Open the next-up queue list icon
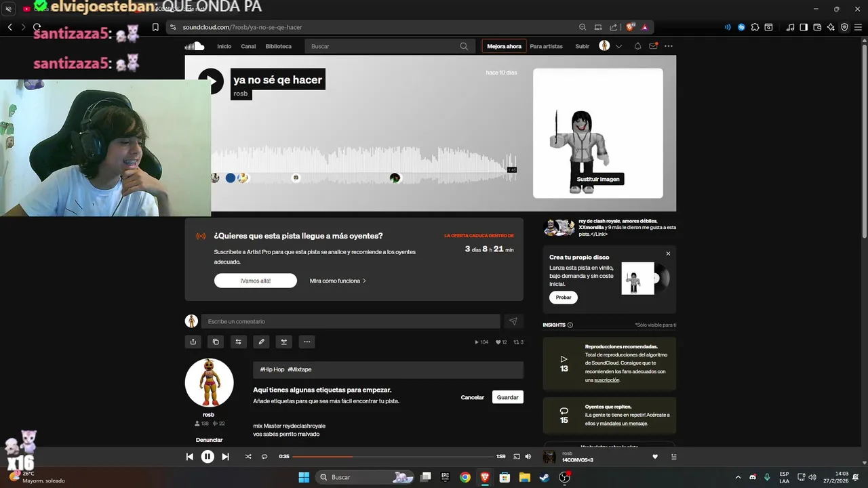 [x=673, y=457]
